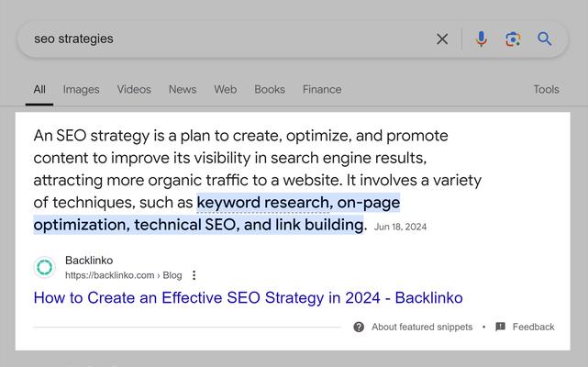
Task: Click the Backlinko favicon logo
Action: click(45, 268)
